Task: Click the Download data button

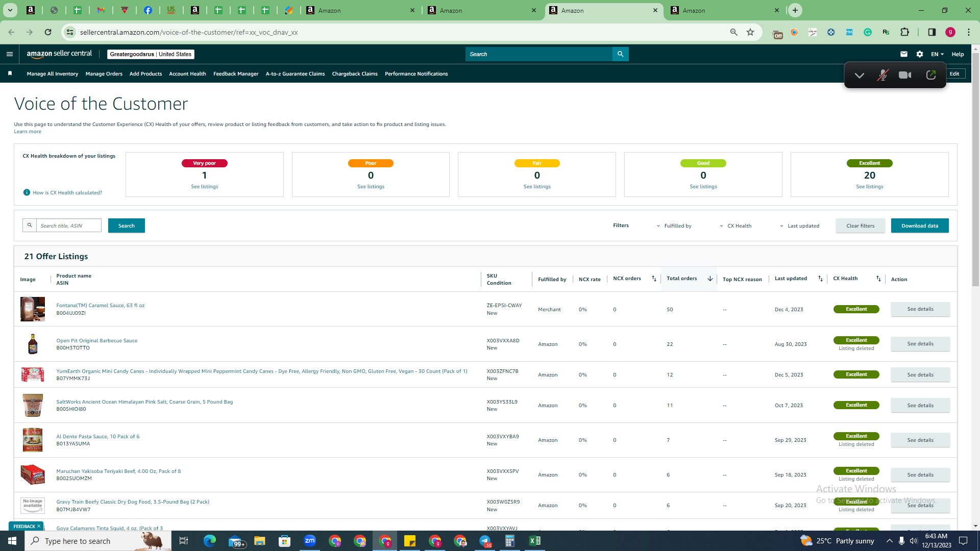Action: click(920, 226)
